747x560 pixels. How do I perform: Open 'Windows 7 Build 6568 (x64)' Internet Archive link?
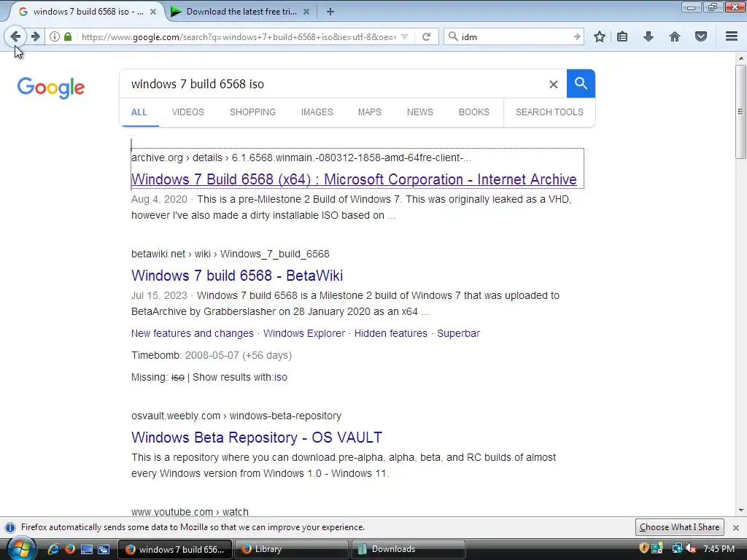click(354, 179)
